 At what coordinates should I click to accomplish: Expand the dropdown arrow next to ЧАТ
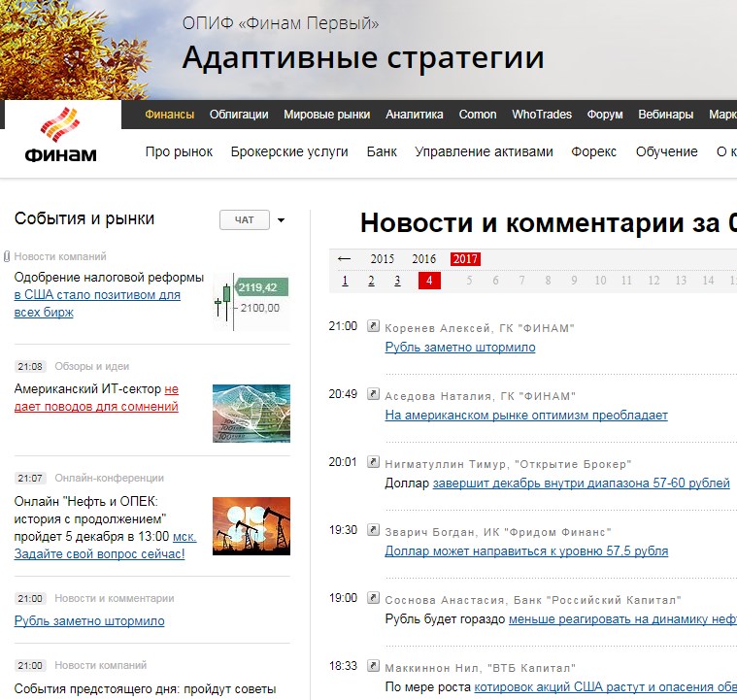281,220
